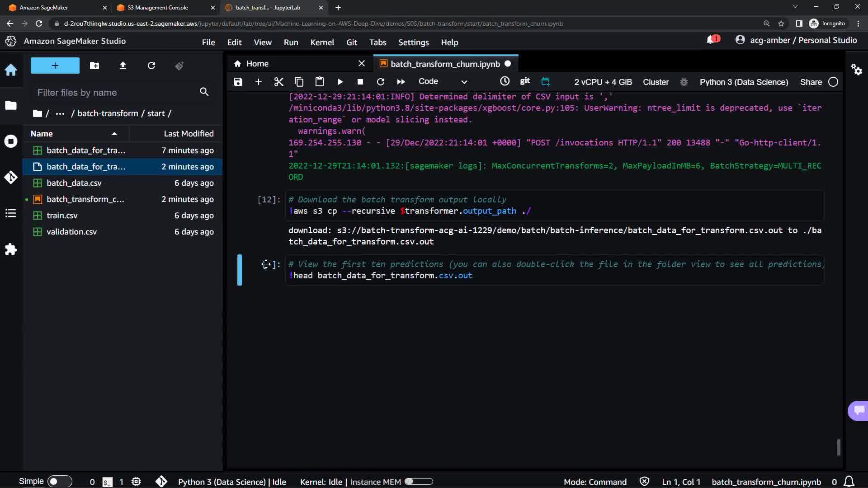
Task: Open the Kernel menu
Action: [x=322, y=42]
